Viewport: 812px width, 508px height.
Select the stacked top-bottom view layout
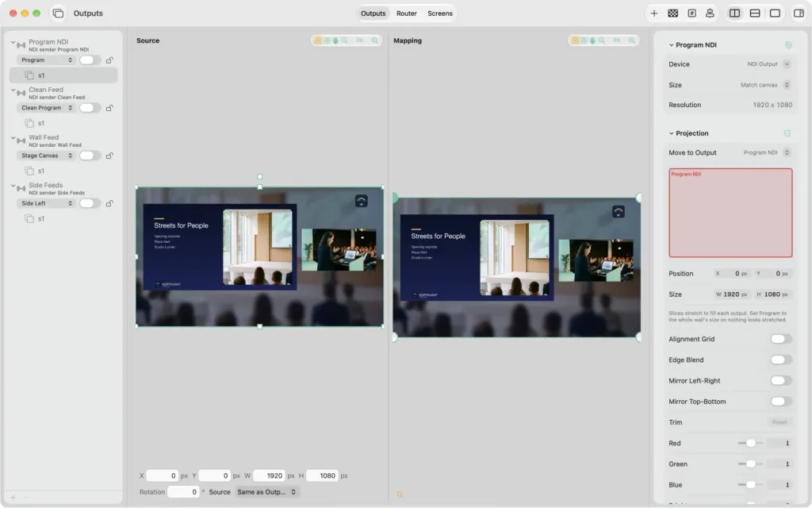755,13
